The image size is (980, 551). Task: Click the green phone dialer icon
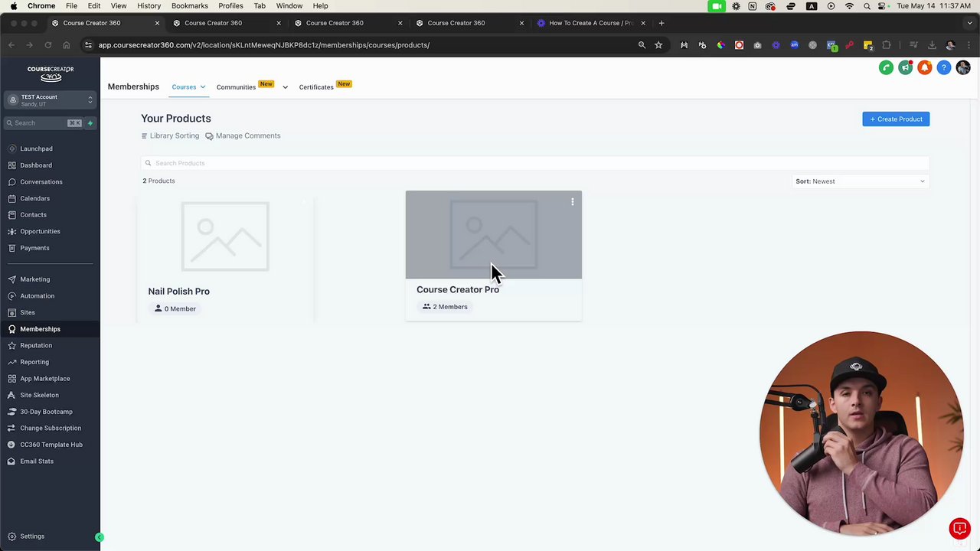pyautogui.click(x=886, y=68)
